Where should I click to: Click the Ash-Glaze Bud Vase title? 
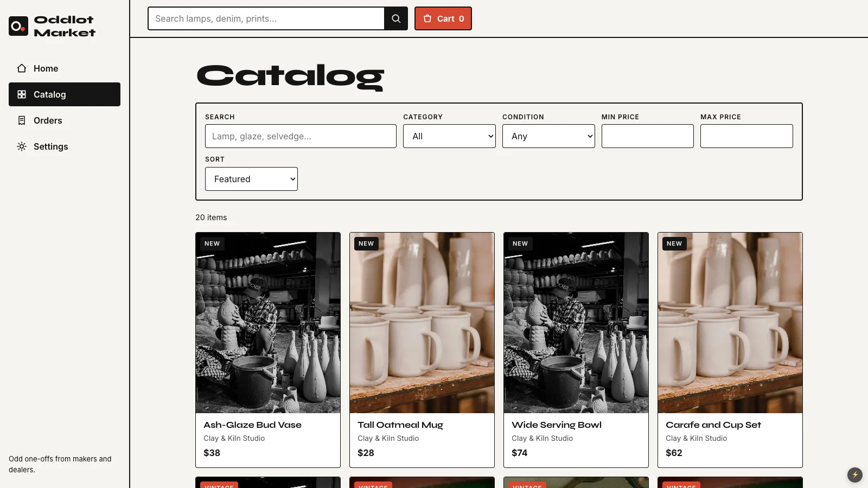(252, 425)
